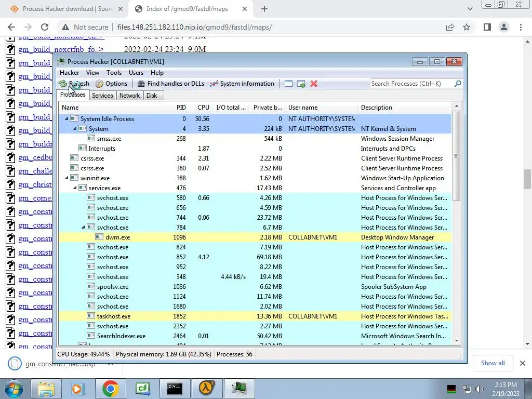This screenshot has width=532, height=399.
Task: Open the Tools menu
Action: pyautogui.click(x=114, y=73)
